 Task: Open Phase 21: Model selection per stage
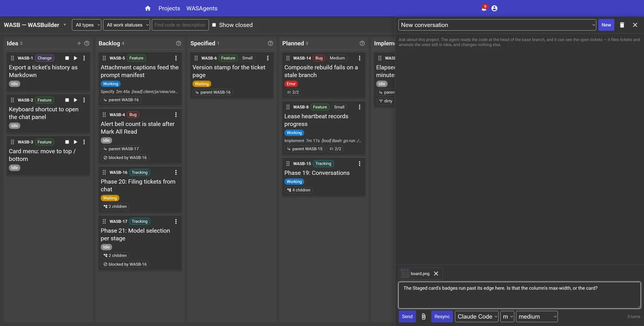[135, 234]
